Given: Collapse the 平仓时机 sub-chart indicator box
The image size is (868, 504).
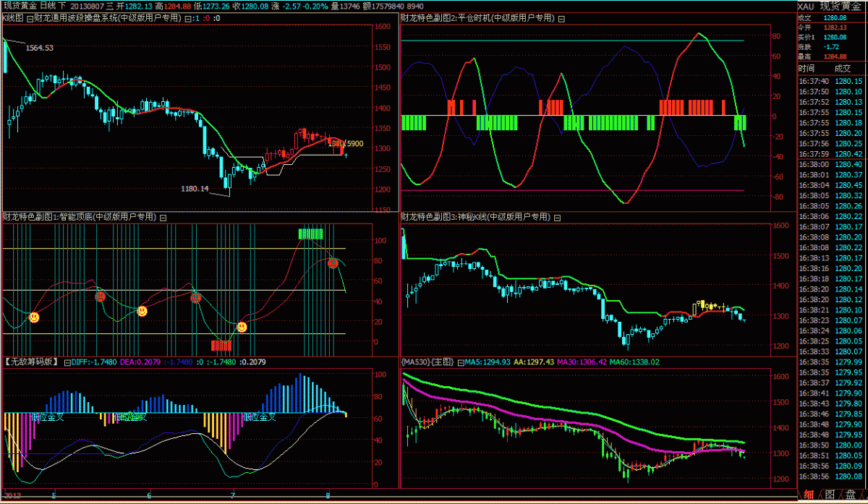Looking at the screenshot, I should [x=561, y=18].
